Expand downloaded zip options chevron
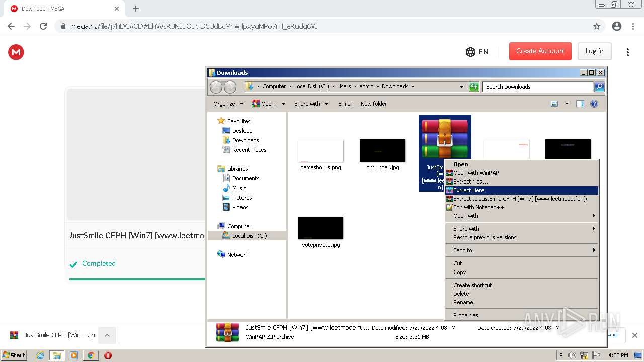 [x=107, y=335]
